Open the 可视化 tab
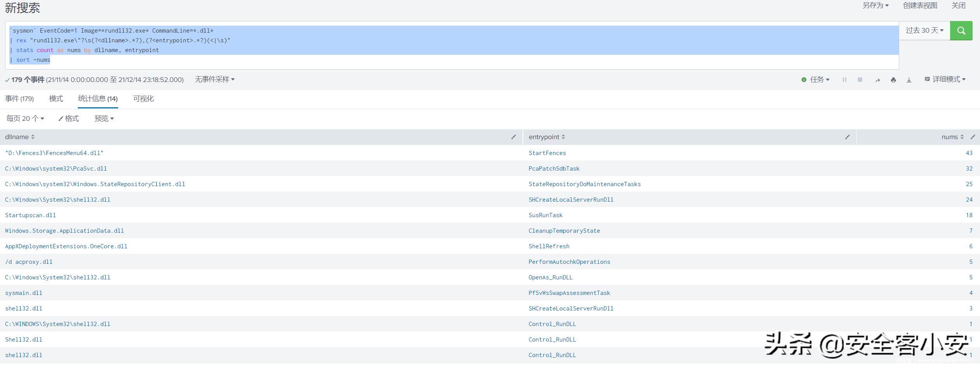Screen dimensions: 980x368 tap(143, 99)
